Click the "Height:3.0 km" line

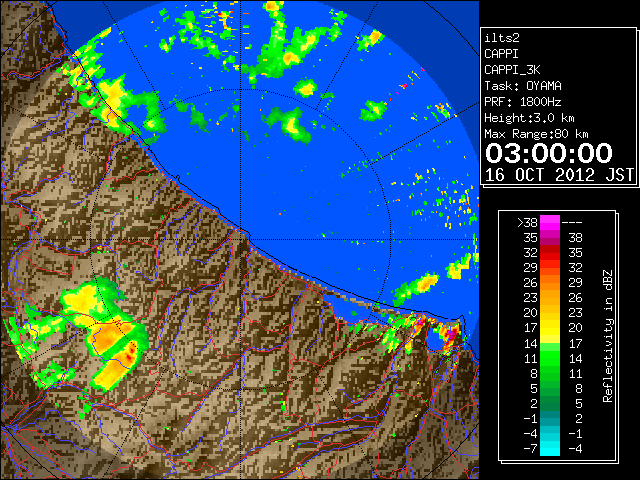point(529,118)
